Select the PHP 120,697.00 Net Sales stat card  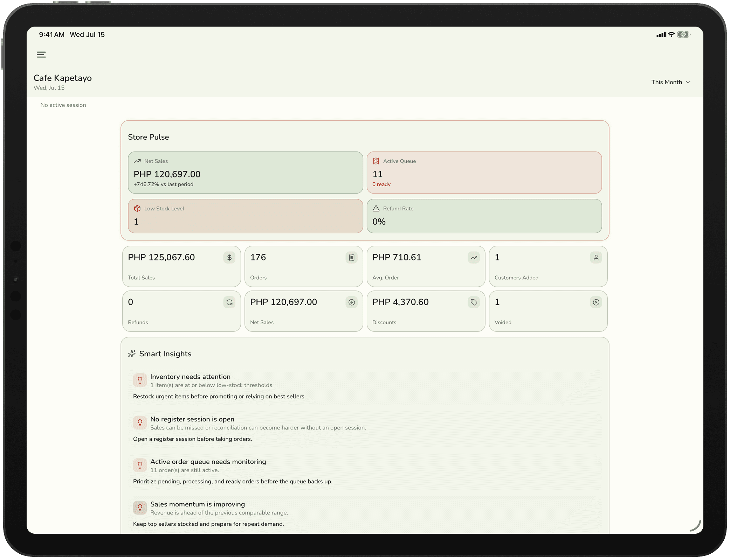304,311
